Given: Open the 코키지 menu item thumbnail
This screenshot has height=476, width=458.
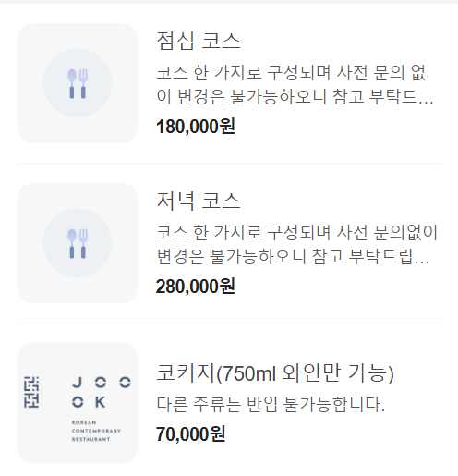Looking at the screenshot, I should (78, 403).
